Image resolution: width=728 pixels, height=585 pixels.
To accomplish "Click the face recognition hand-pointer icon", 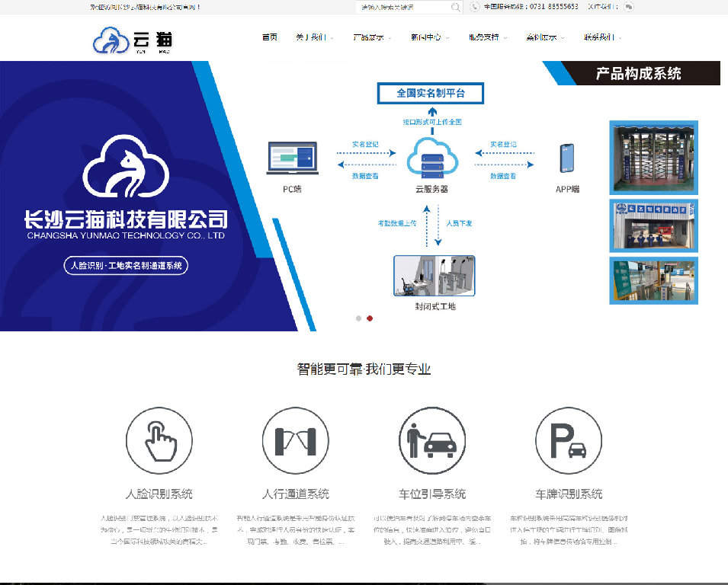I will pyautogui.click(x=159, y=441).
